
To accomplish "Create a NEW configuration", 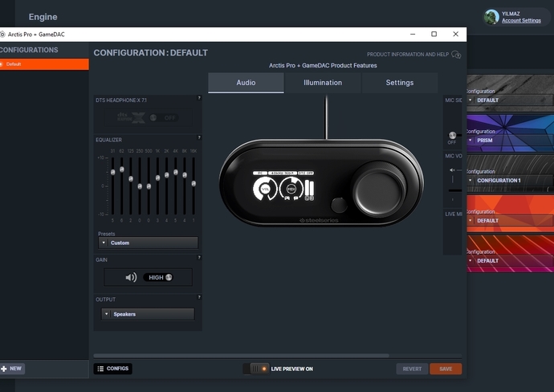I will (x=12, y=369).
